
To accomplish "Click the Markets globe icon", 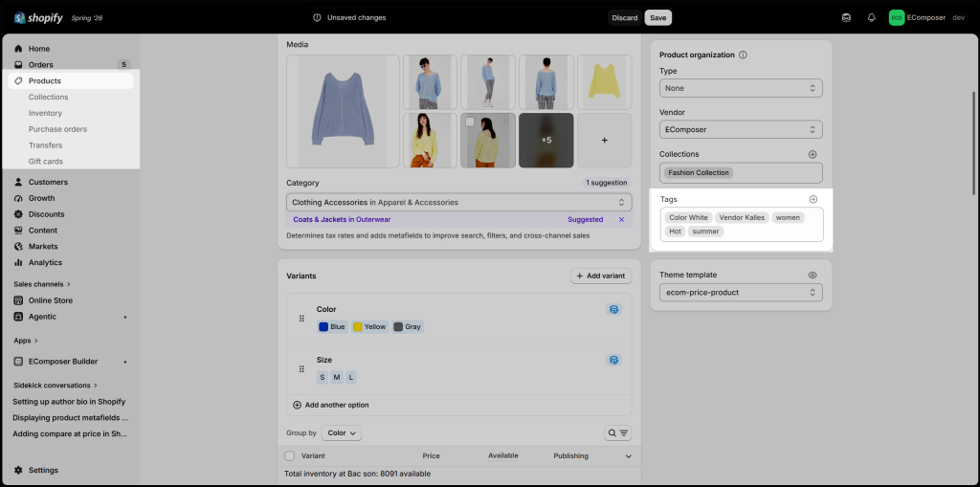I will pos(19,246).
